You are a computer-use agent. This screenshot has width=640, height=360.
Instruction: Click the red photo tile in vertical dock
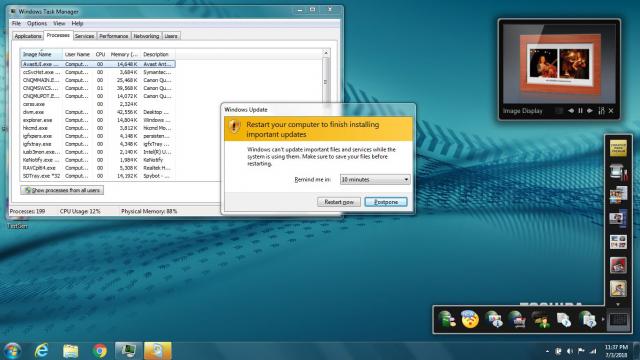point(618,265)
